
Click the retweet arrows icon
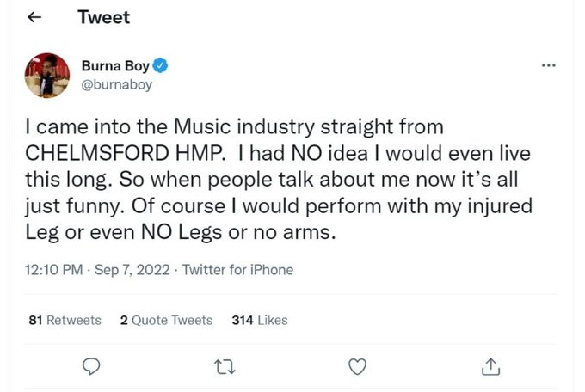225,367
